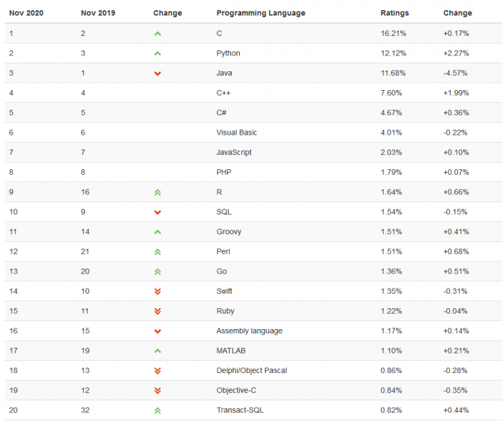Click double red arrow beside Objective-C

pyautogui.click(x=157, y=390)
